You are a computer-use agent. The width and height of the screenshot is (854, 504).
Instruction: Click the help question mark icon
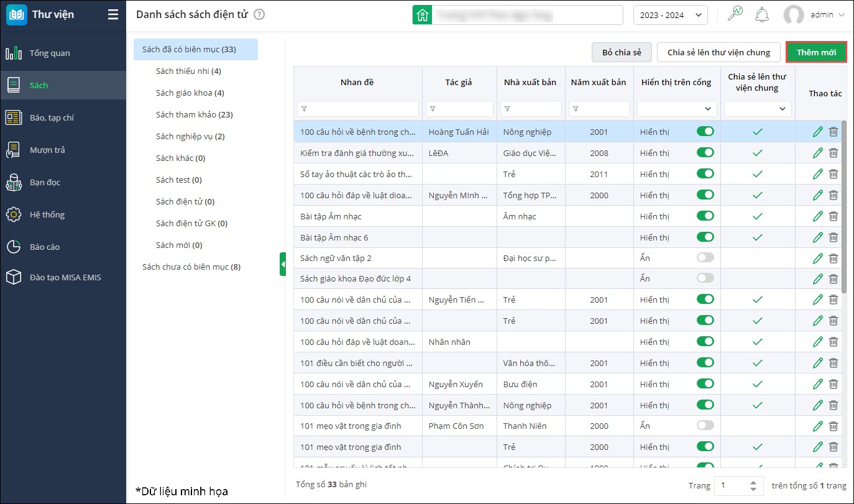click(x=259, y=14)
